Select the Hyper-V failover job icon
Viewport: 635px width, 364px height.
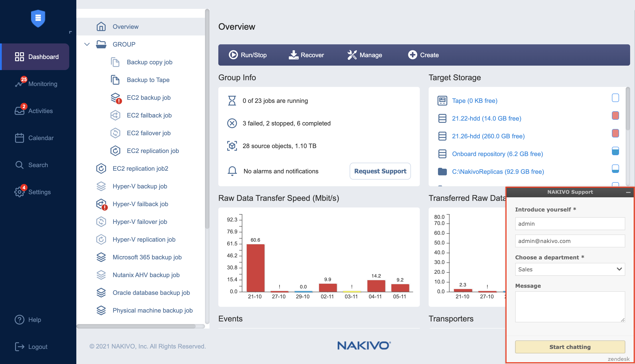[x=101, y=222]
